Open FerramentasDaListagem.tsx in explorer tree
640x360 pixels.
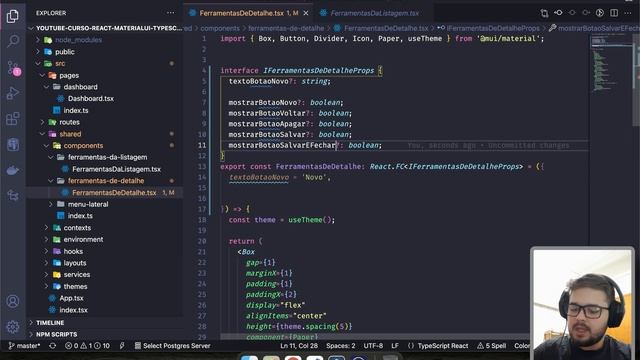pos(116,169)
